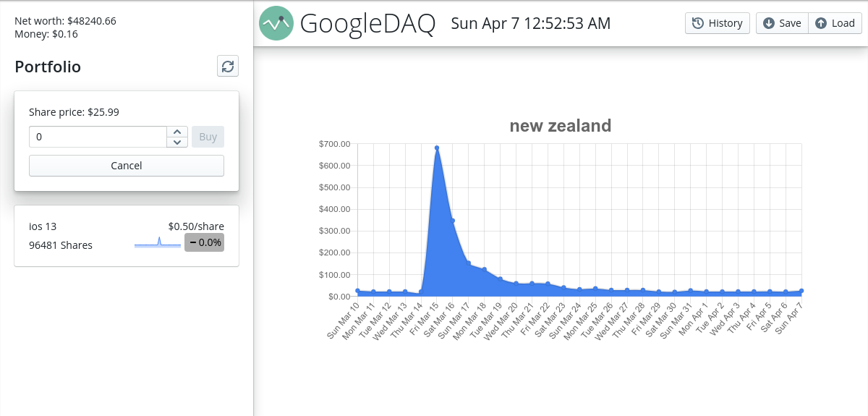Click the new zealand chart title
Image resolution: width=868 pixels, height=416 pixels.
click(x=561, y=126)
